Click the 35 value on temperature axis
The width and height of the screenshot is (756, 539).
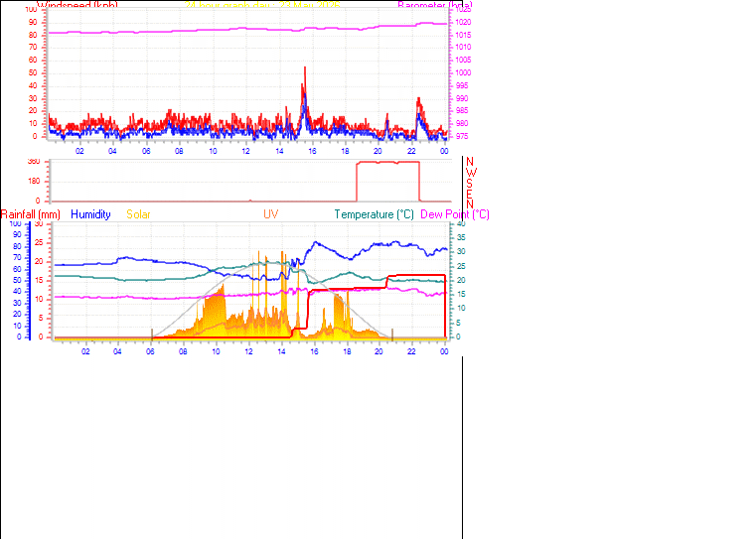click(x=461, y=237)
